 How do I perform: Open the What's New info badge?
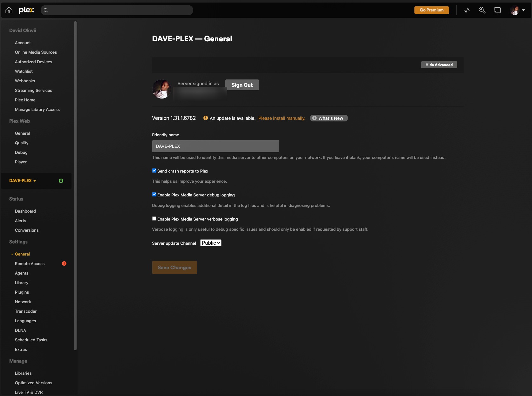pos(329,118)
